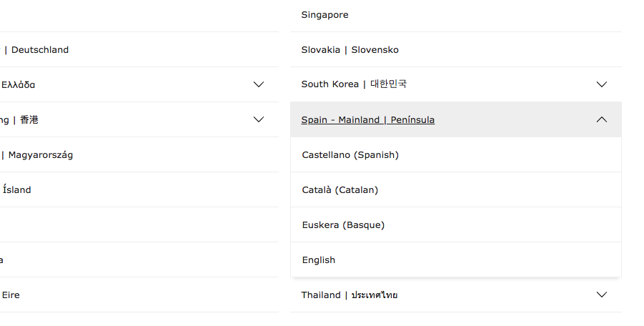644x326 pixels.
Task: Click the Thailand | ประเทศไทย label
Action: coord(349,295)
